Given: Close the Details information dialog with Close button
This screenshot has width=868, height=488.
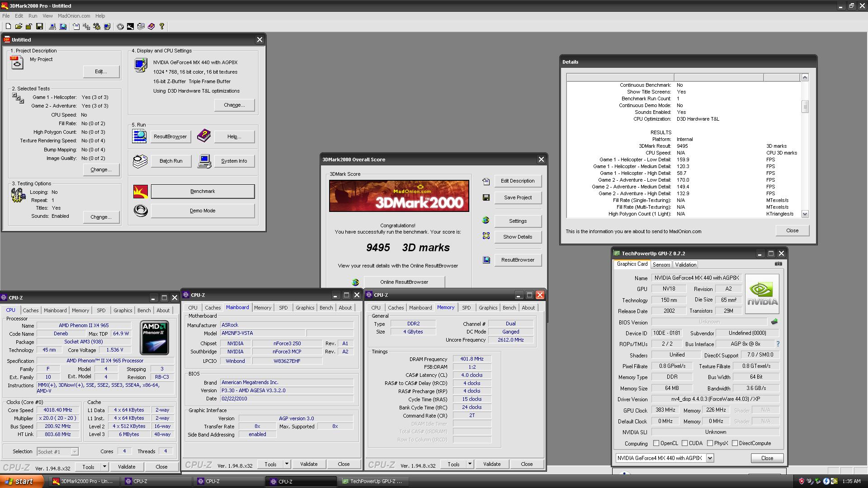Looking at the screenshot, I should click(x=792, y=230).
